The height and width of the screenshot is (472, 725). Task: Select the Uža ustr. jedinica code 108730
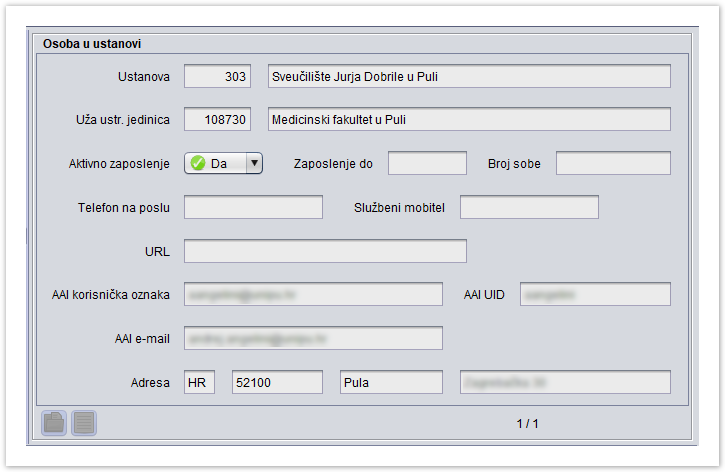pyautogui.click(x=217, y=120)
